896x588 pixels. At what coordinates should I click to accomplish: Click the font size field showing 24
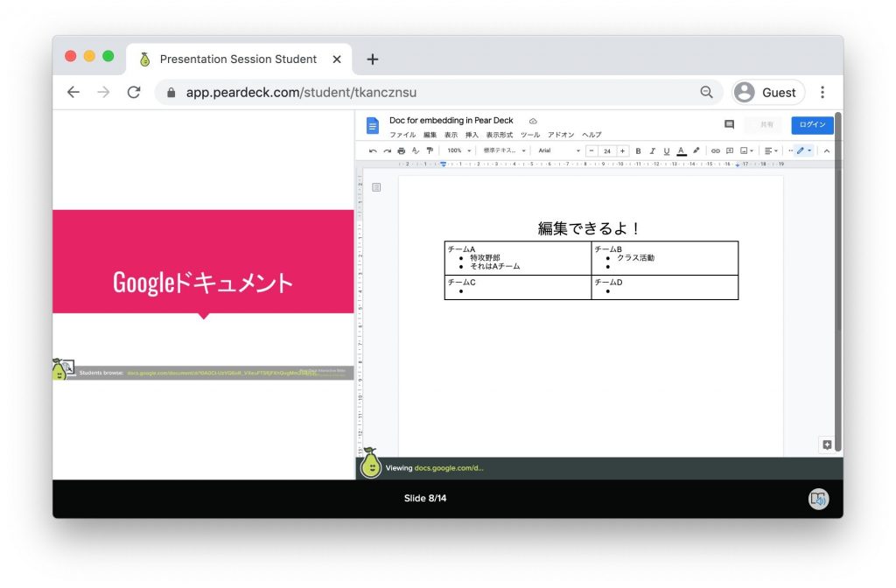606,150
